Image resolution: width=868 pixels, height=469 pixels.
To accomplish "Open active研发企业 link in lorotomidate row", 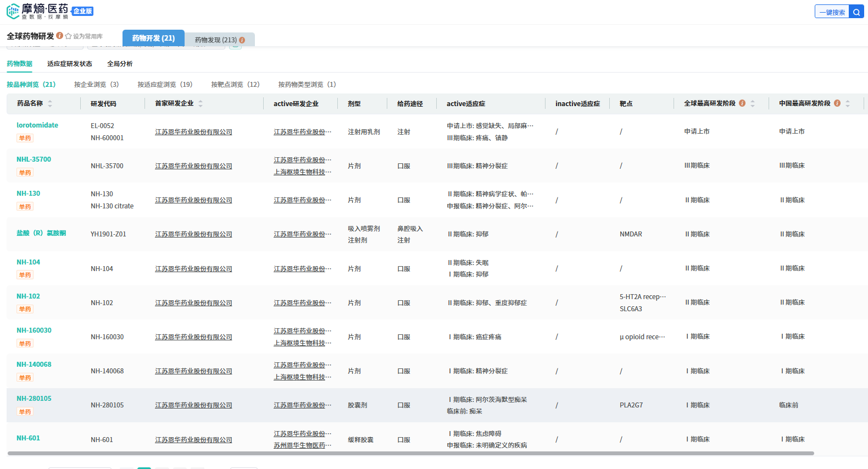I will [x=303, y=132].
